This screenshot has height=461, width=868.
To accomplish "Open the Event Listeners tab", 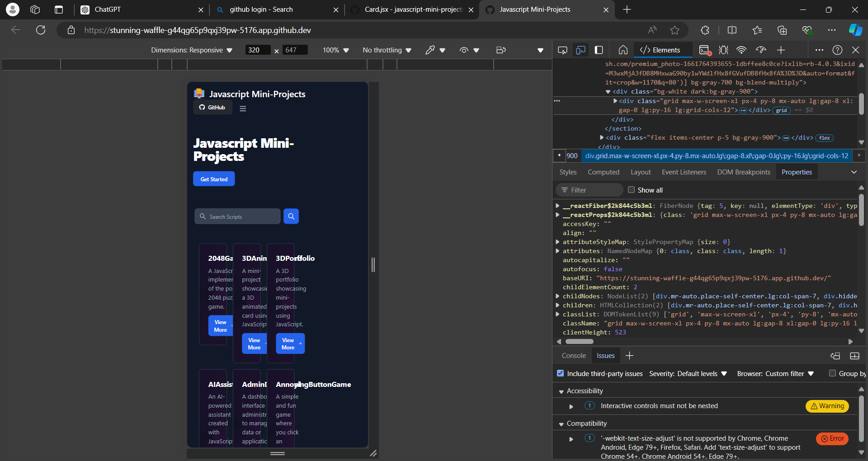I will click(684, 172).
